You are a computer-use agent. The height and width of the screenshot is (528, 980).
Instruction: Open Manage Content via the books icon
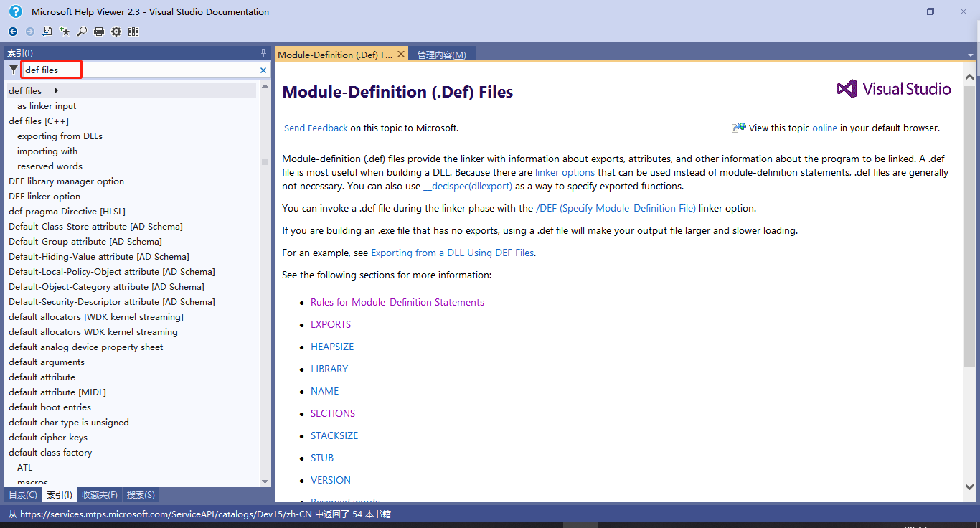[133, 32]
